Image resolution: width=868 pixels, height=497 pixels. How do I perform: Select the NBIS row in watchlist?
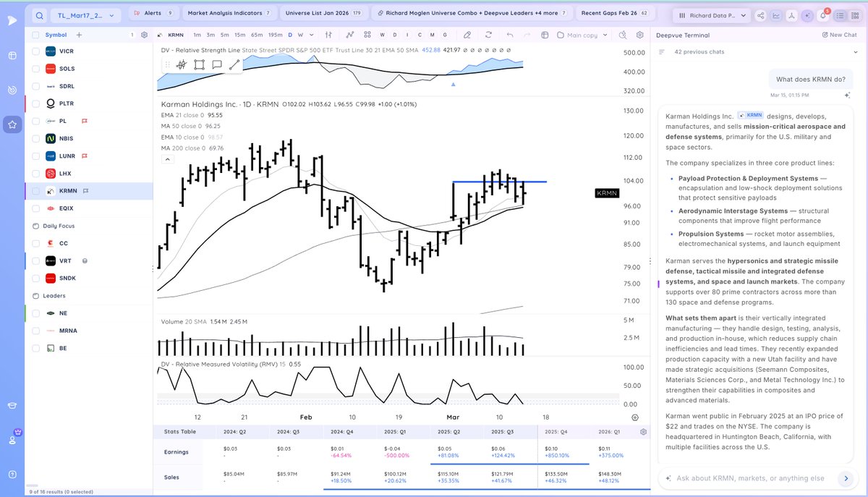point(88,138)
